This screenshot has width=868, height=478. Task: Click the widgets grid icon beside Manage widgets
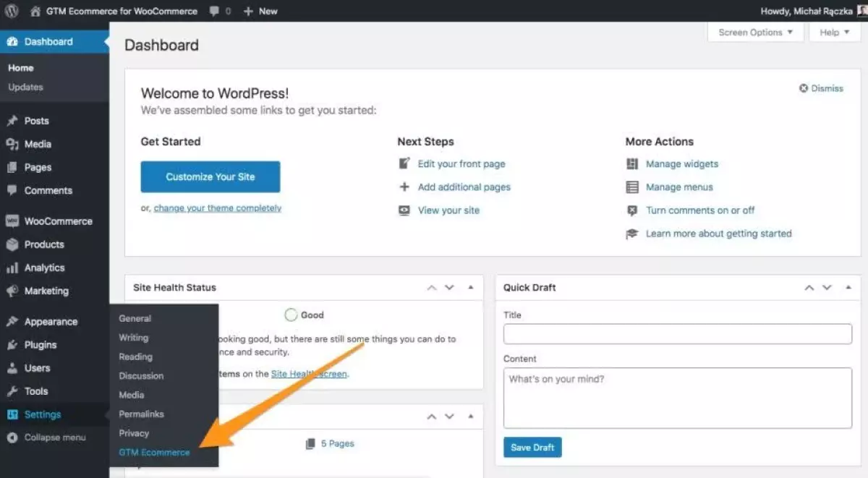(632, 163)
